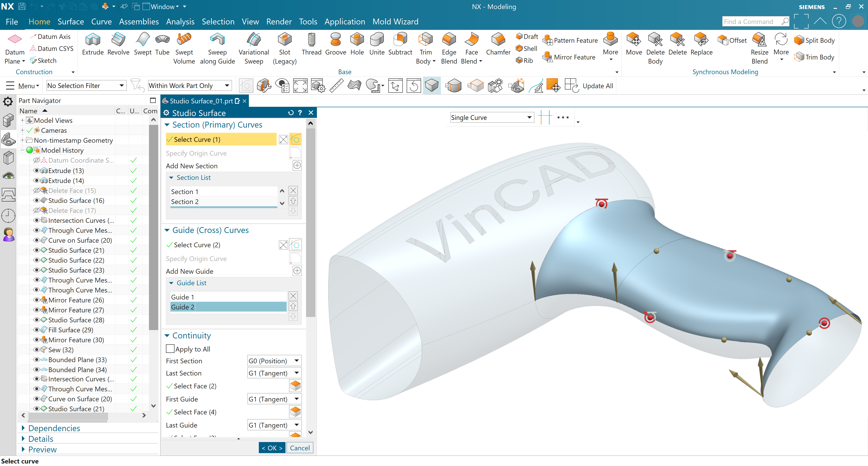868x466 pixels.
Task: Expand the Dependencies panel
Action: point(54,428)
